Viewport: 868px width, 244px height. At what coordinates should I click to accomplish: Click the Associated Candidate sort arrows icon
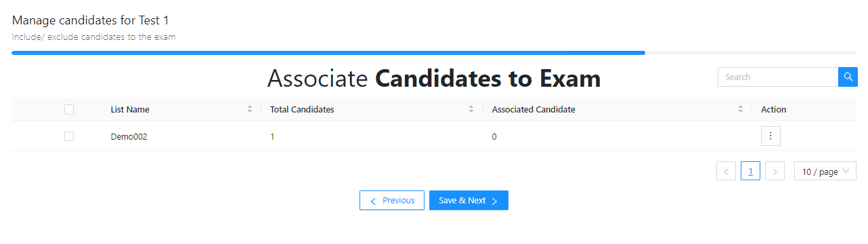[x=741, y=109]
